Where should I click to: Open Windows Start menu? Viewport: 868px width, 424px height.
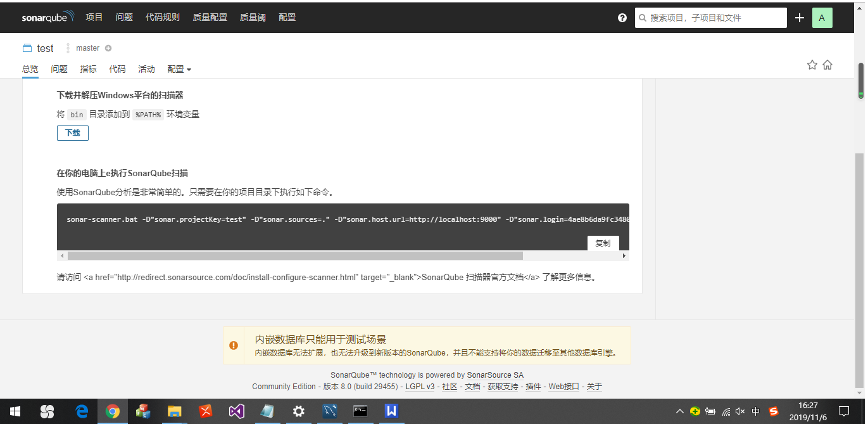[15, 411]
